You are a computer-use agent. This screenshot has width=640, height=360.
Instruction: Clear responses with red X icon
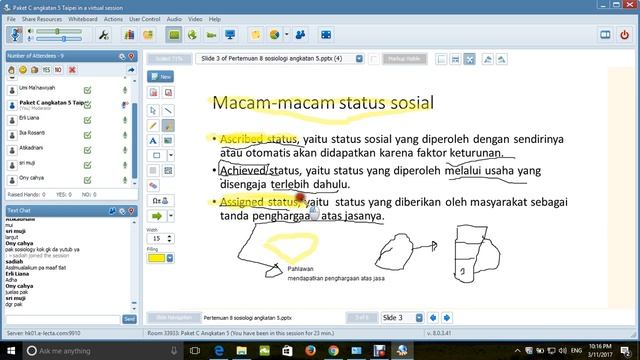pyautogui.click(x=72, y=70)
